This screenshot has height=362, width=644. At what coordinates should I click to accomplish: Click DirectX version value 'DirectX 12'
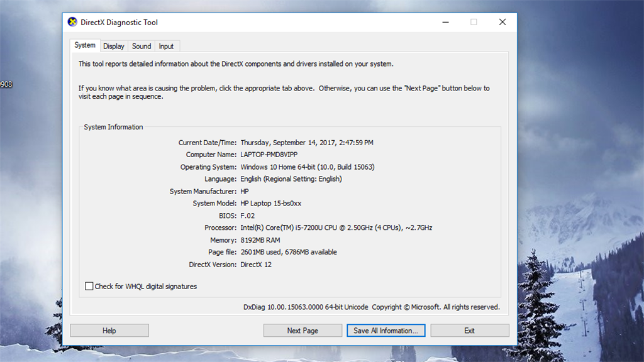point(256,265)
